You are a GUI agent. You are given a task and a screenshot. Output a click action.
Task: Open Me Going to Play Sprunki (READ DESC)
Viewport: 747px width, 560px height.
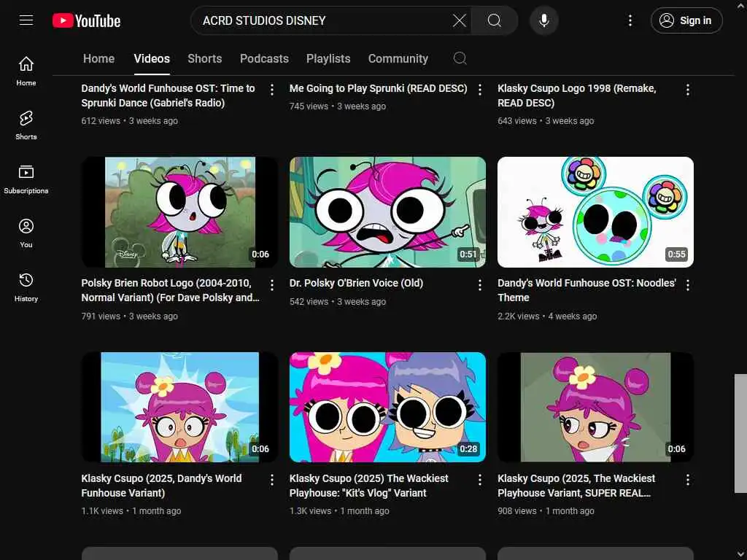tap(379, 88)
